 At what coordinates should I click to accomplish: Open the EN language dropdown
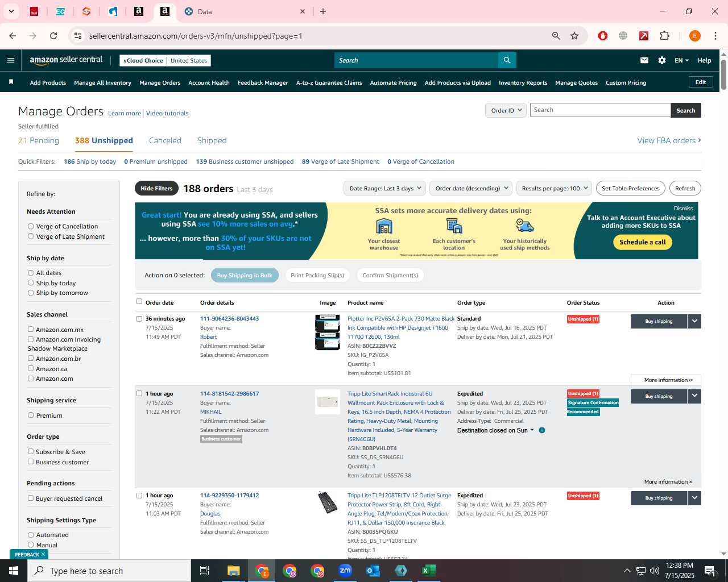point(681,60)
